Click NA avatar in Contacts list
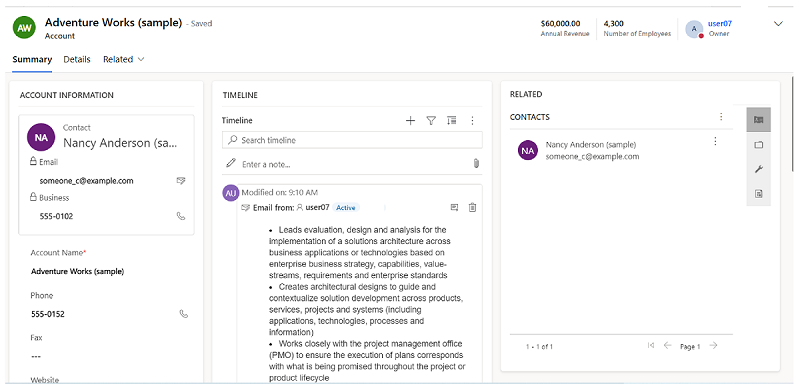This screenshot has width=800, height=388. [528, 150]
